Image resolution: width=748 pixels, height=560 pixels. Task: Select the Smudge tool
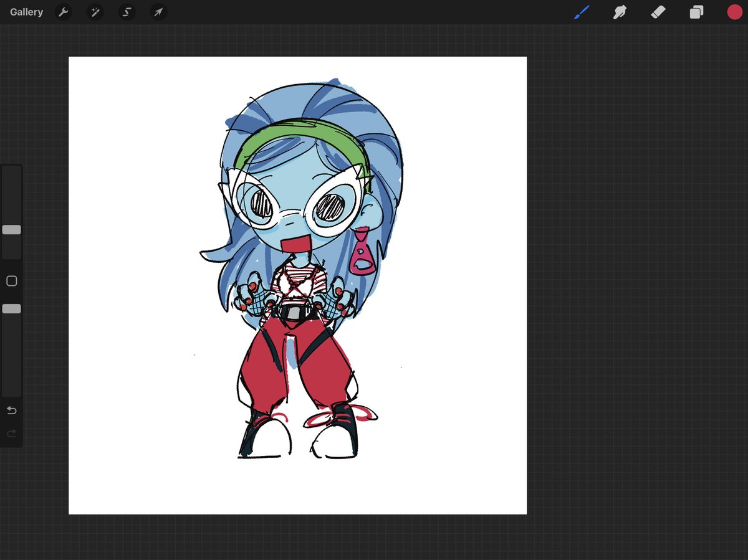pyautogui.click(x=620, y=12)
